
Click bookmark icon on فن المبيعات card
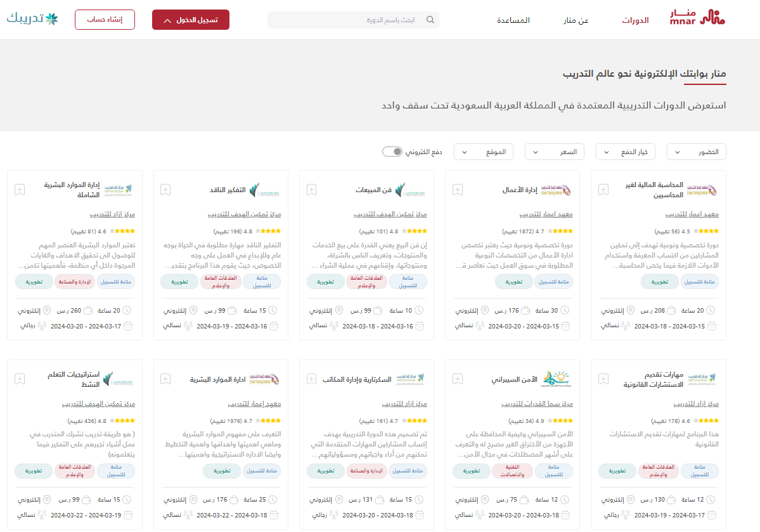point(311,190)
